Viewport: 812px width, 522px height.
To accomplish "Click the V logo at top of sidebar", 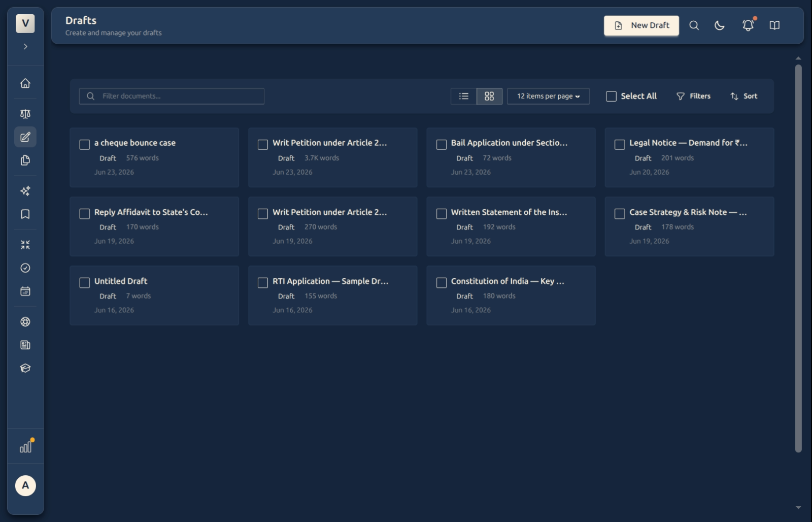I will tap(25, 23).
